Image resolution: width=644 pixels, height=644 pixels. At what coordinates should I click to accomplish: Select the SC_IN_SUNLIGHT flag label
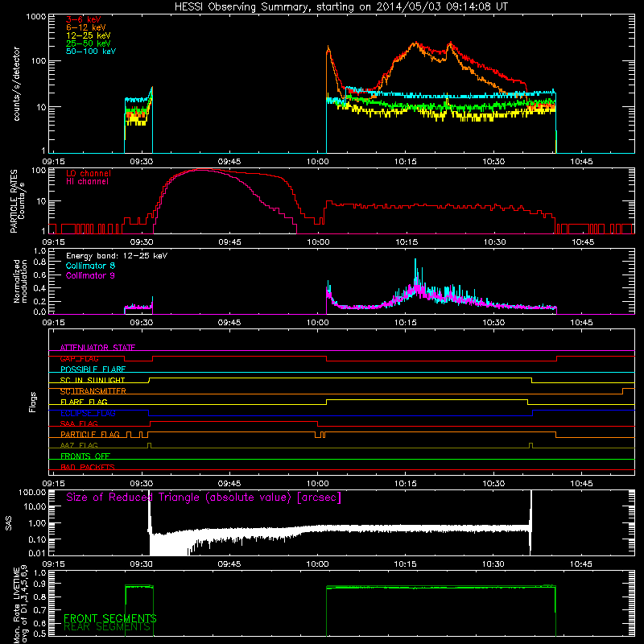93,380
